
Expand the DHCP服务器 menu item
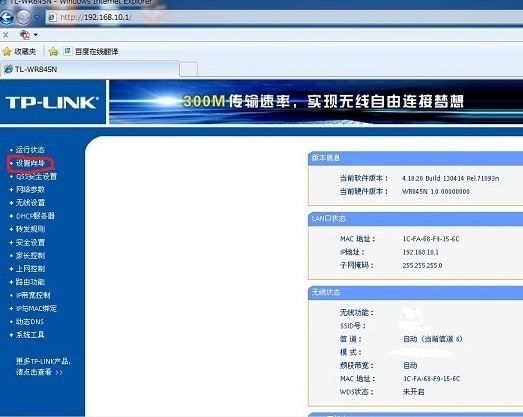point(35,216)
